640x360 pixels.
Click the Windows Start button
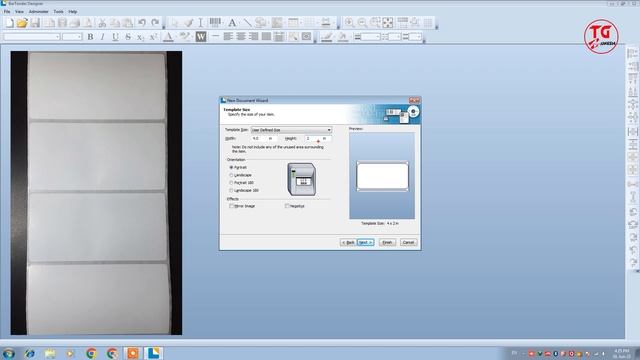(8, 353)
